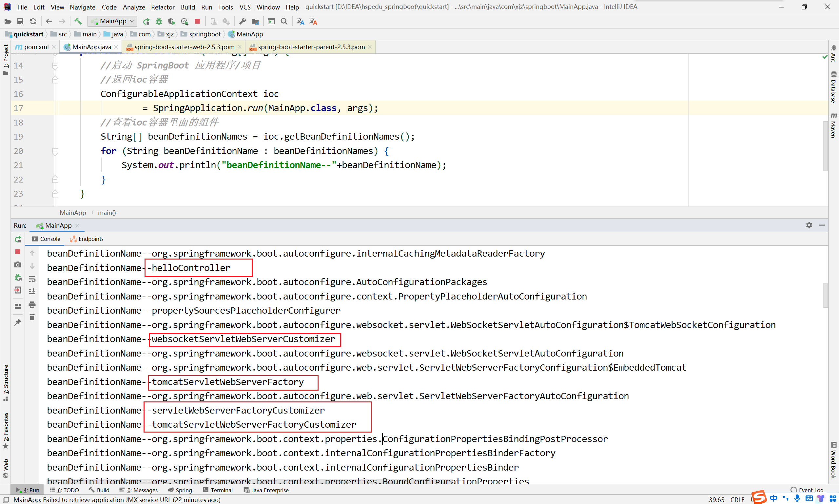The height and width of the screenshot is (504, 839).
Task: Open the Refactor menu
Action: pyautogui.click(x=162, y=7)
